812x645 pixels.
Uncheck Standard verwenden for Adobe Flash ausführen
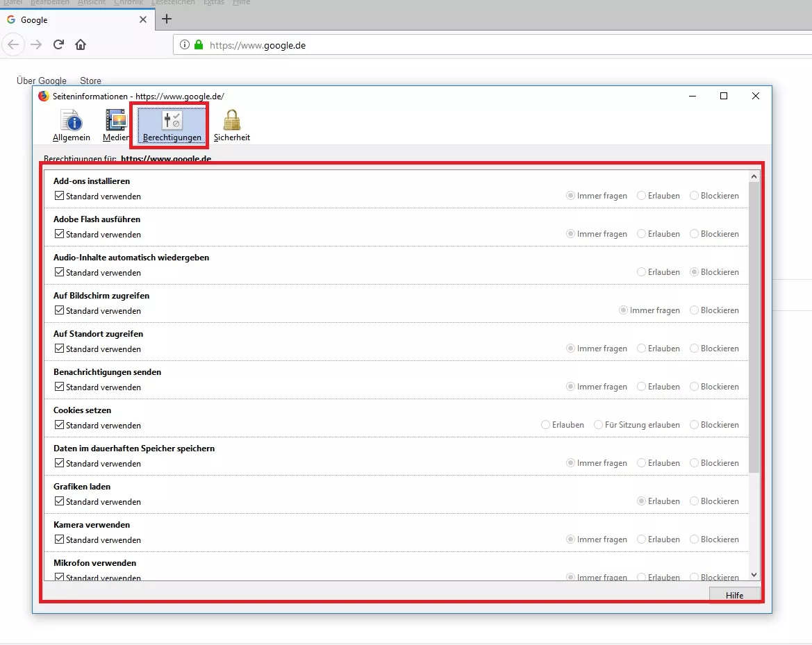pyautogui.click(x=60, y=234)
